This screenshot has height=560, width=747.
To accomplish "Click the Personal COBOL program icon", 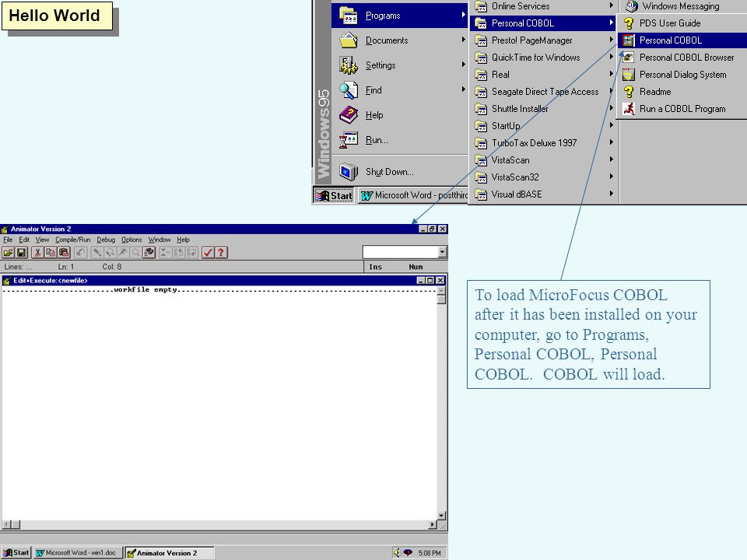I will tap(629, 40).
